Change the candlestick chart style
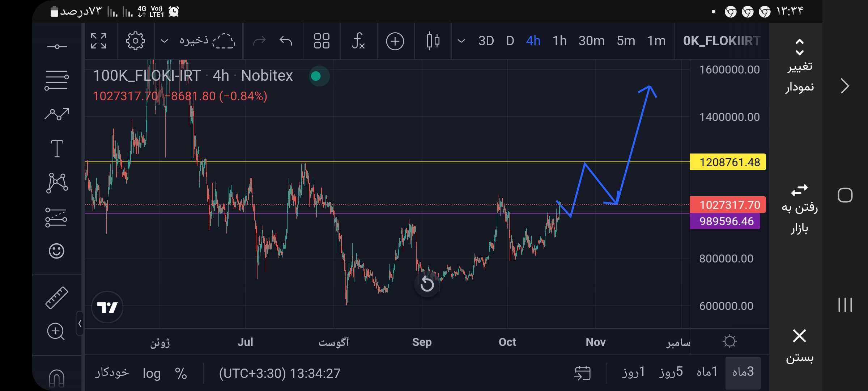 [x=433, y=41]
